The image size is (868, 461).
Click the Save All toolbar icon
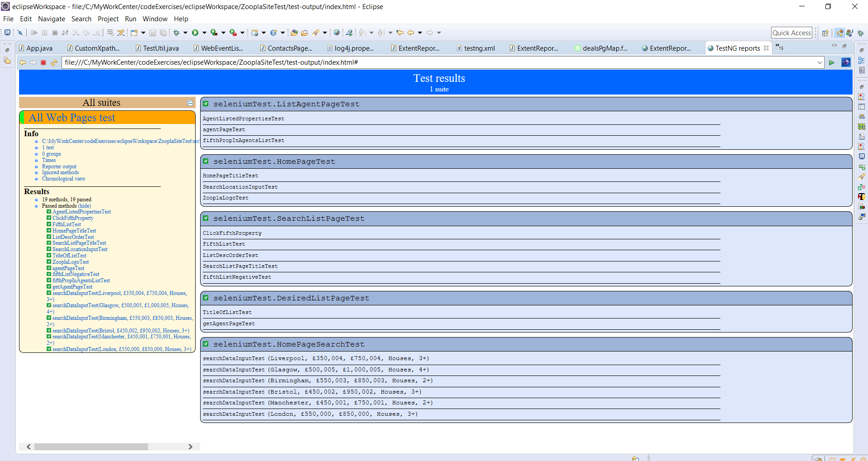pos(163,32)
